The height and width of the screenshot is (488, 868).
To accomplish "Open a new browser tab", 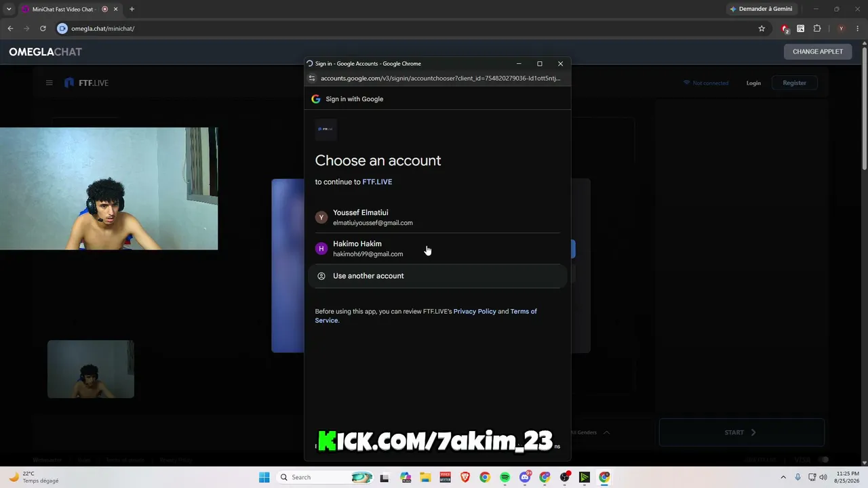I will pyautogui.click(x=132, y=9).
